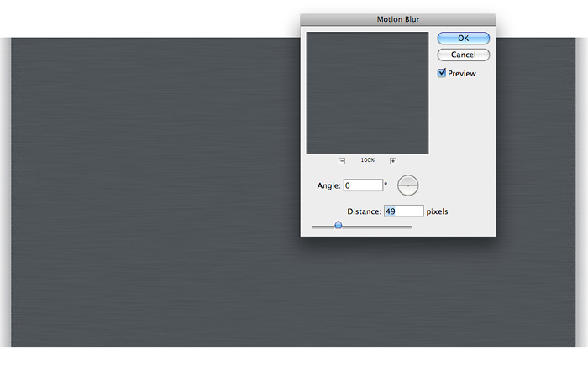
Task: Click the degree symbol beside Angle field
Action: [386, 182]
